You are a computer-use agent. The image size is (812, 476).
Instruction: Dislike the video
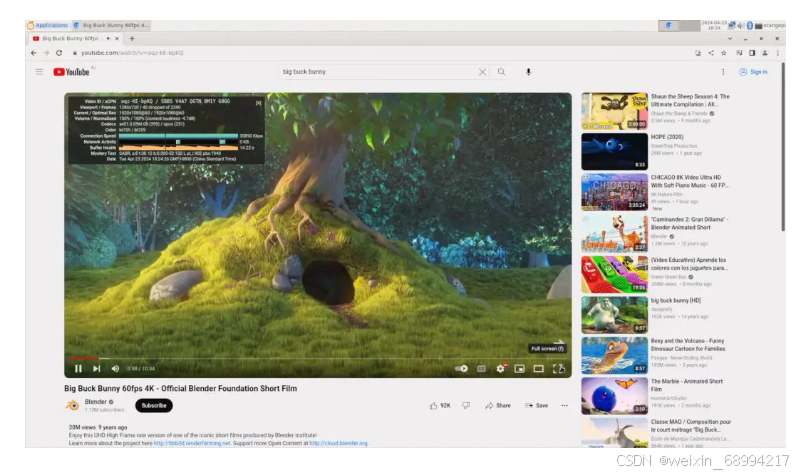pos(466,406)
